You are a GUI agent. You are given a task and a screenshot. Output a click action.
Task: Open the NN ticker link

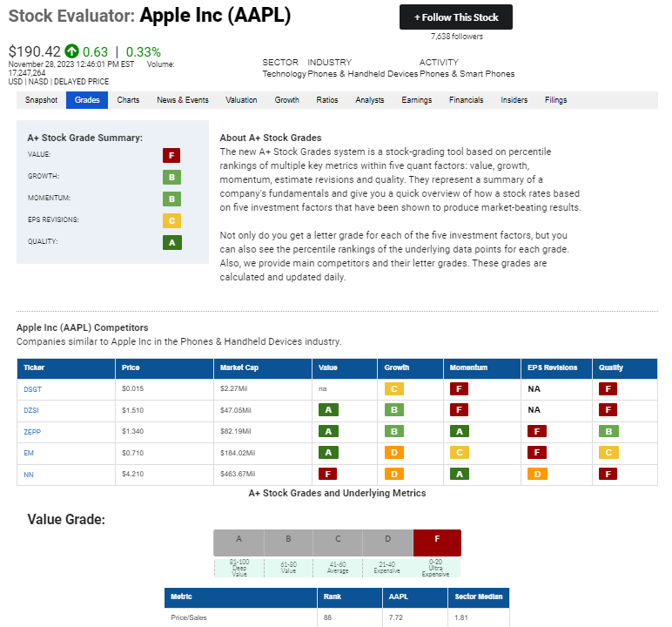[29, 475]
